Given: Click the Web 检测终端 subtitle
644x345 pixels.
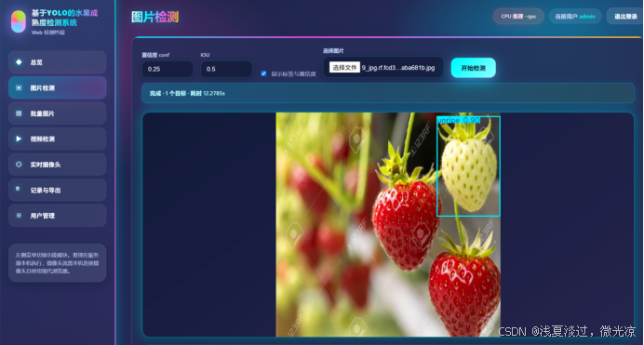Looking at the screenshot, I should pyautogui.click(x=48, y=33).
